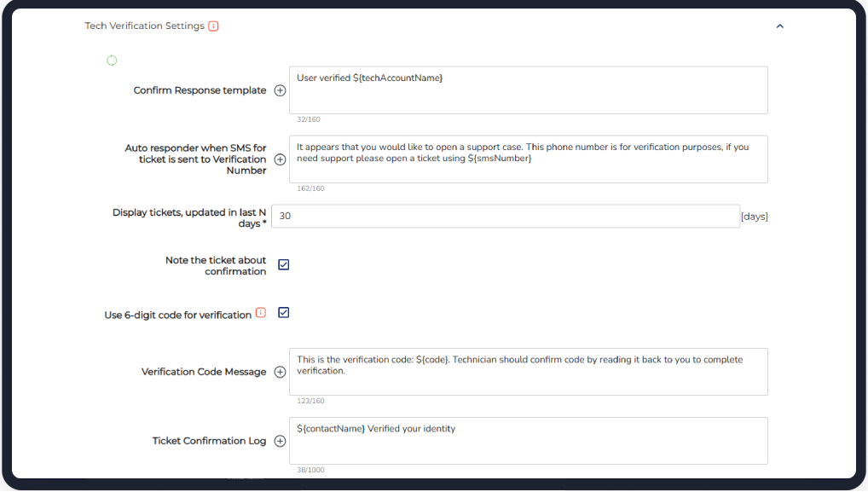Click the green refresh icon below the header
868x492 pixels.
click(112, 61)
